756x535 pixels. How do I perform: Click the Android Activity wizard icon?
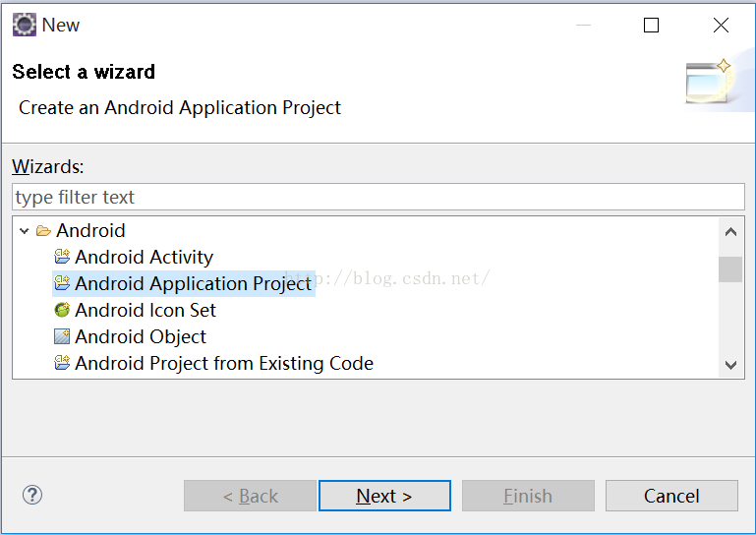(62, 257)
